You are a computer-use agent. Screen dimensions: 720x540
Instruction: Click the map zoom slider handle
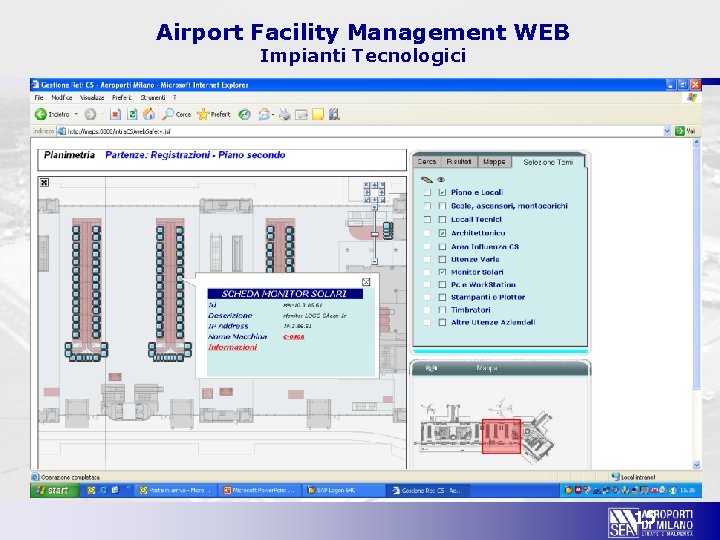tap(375, 234)
